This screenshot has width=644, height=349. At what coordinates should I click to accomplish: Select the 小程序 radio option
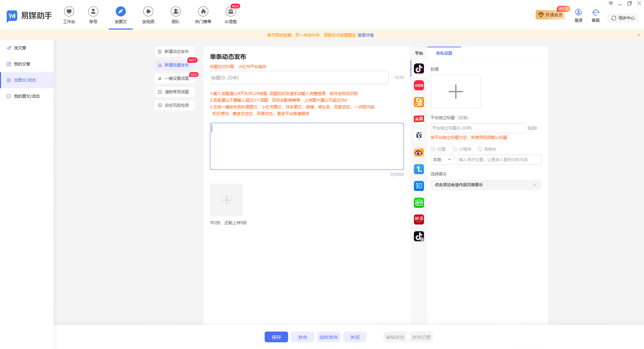click(x=455, y=149)
